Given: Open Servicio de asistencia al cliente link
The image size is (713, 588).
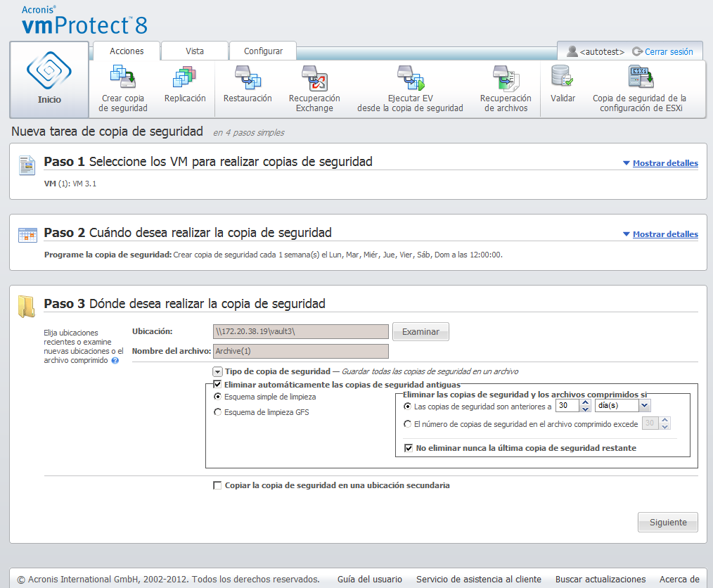Looking at the screenshot, I should 479,580.
